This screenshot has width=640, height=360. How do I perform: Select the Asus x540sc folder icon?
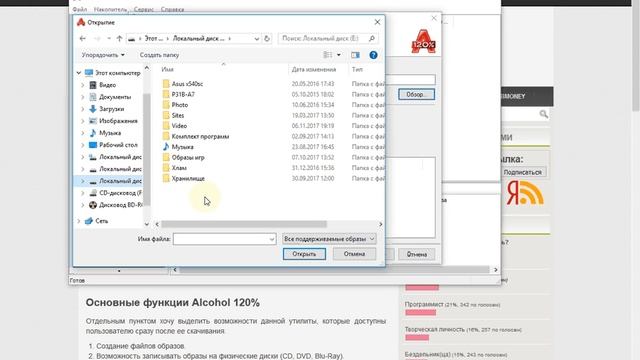[166, 84]
